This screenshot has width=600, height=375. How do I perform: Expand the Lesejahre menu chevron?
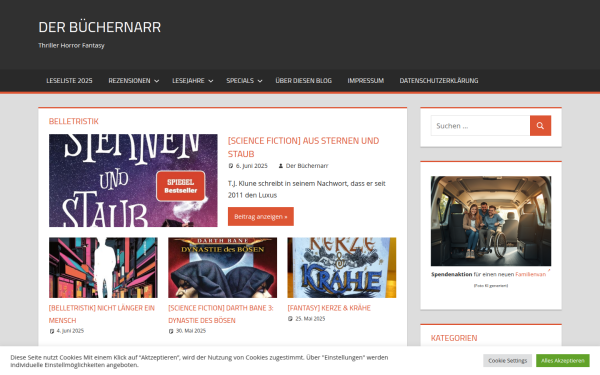coord(210,81)
